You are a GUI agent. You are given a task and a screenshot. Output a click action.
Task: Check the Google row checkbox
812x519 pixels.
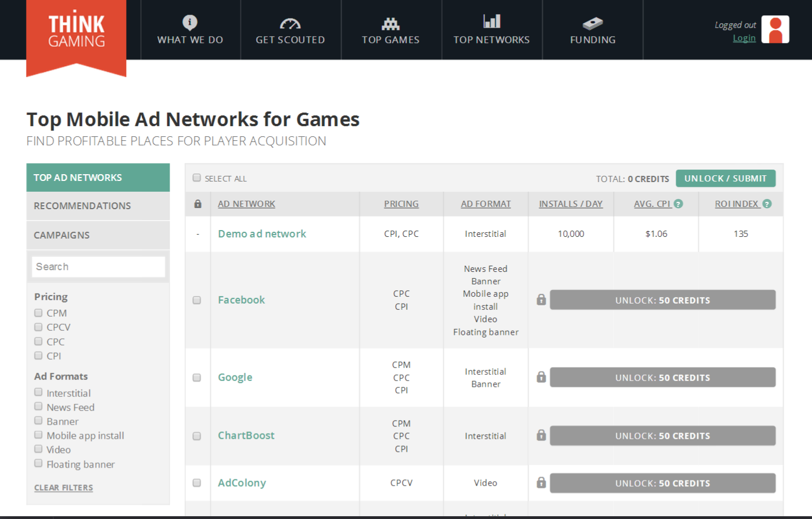click(197, 377)
